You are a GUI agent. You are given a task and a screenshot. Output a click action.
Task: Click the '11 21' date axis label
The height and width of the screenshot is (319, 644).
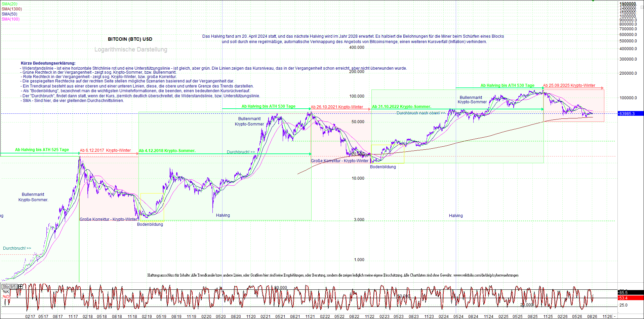[310, 317]
